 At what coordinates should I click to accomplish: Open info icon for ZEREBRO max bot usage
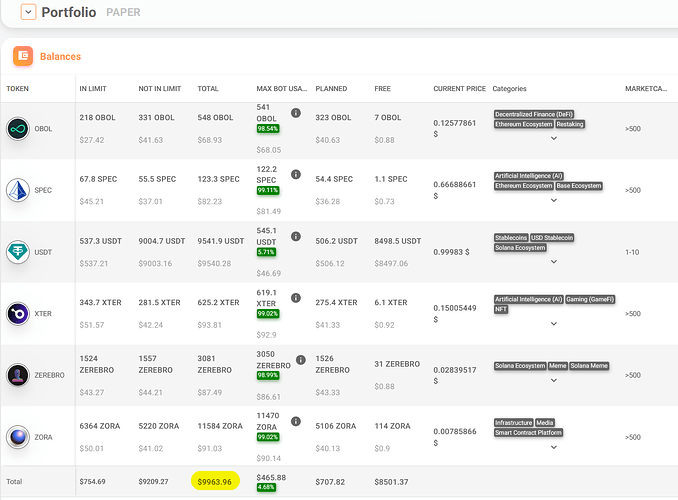301,360
